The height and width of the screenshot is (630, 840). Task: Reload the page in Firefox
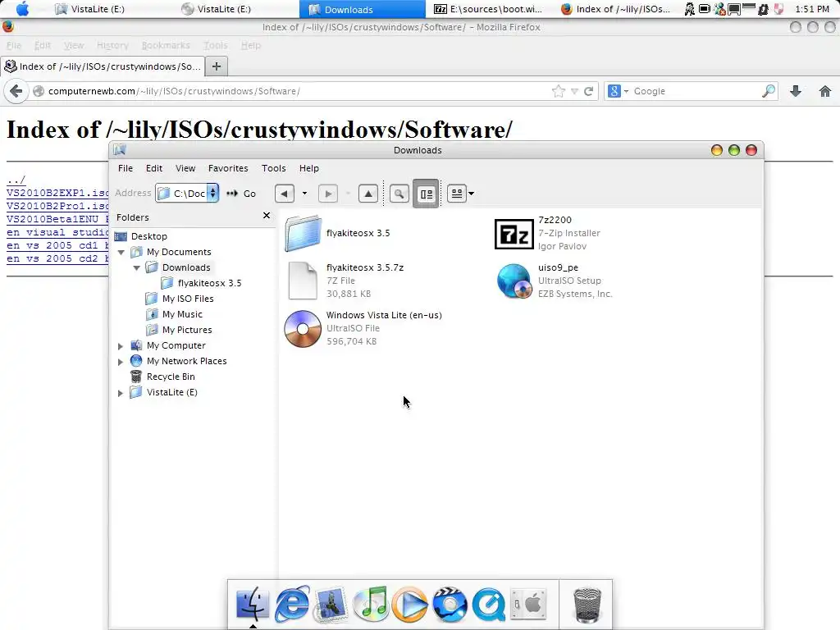point(588,91)
